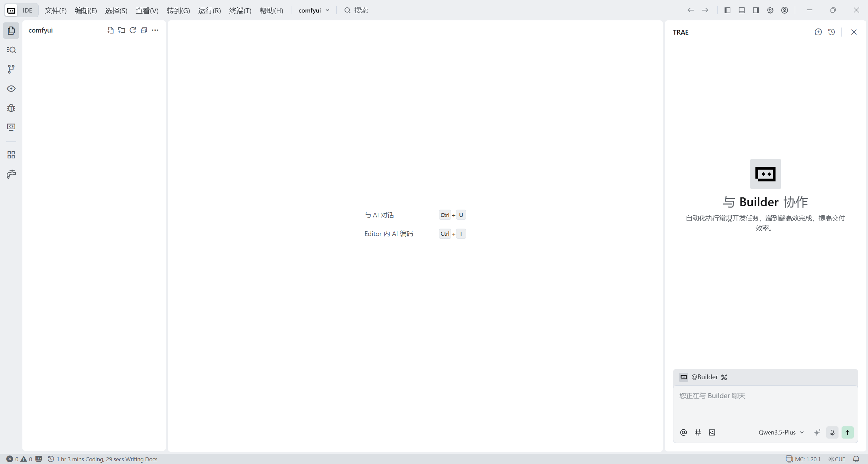Open the 终端(T) menu

pyautogui.click(x=240, y=11)
